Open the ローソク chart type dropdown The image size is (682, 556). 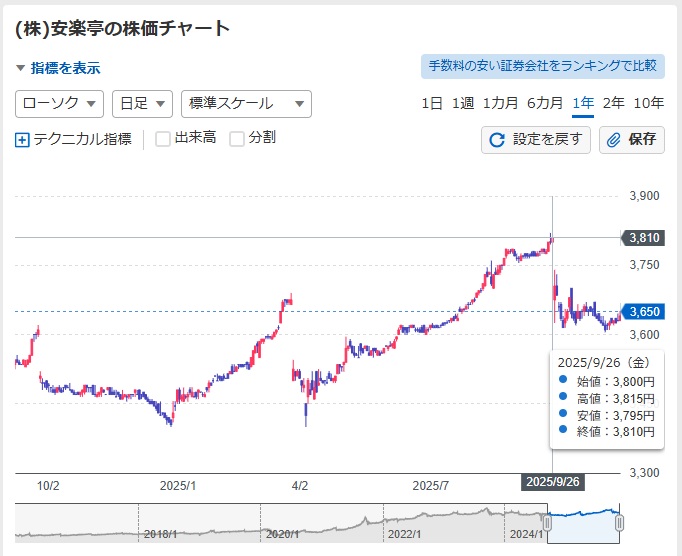[59, 104]
